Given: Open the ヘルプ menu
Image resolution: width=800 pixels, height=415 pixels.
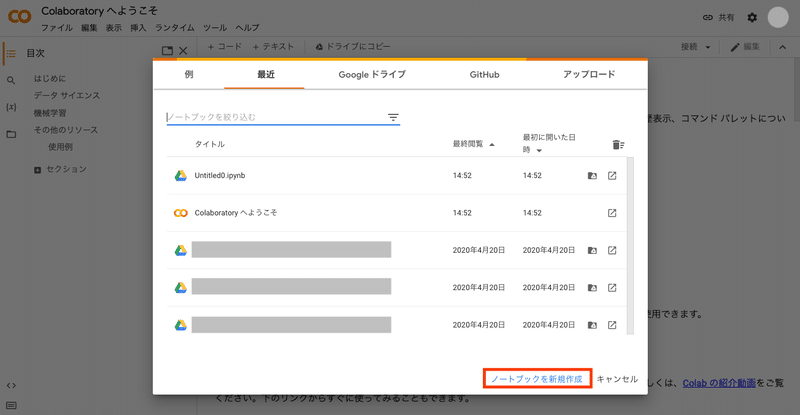Looking at the screenshot, I should point(247,28).
